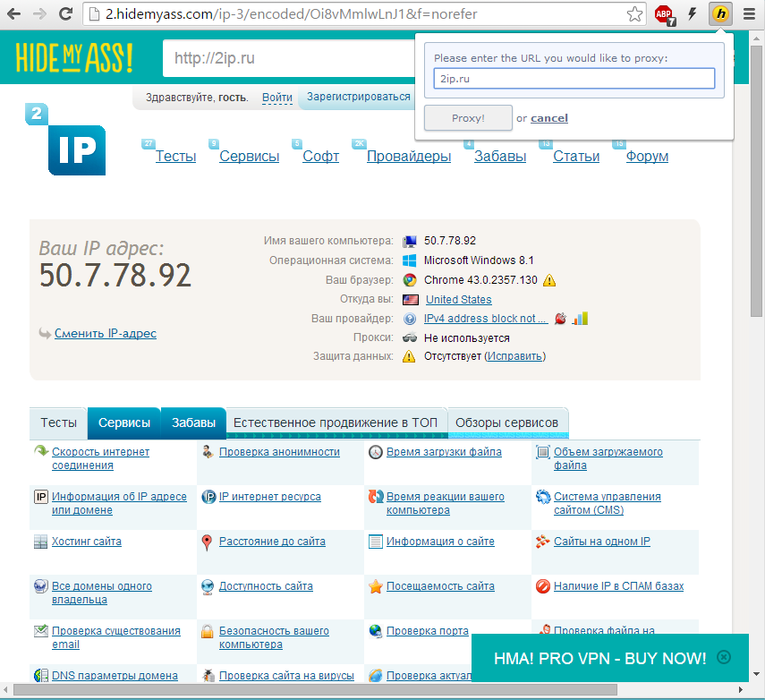The image size is (765, 700).
Task: Open Проверка анонимности link
Action: pyautogui.click(x=279, y=452)
